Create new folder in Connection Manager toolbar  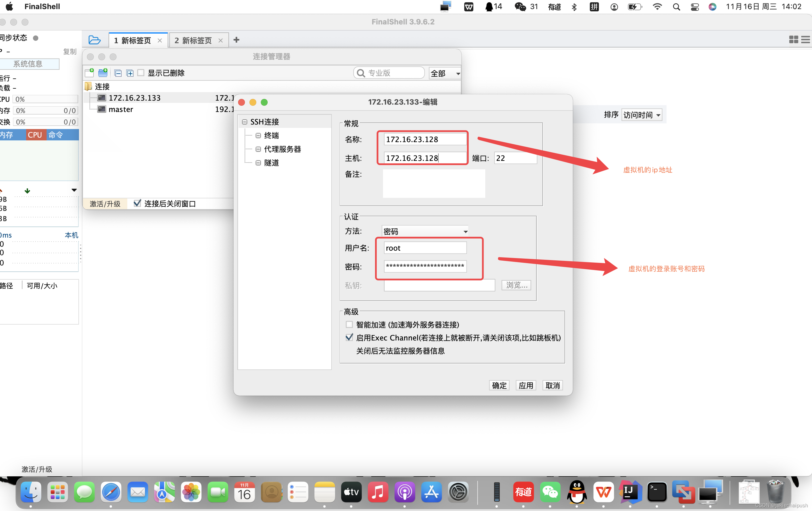coord(103,73)
